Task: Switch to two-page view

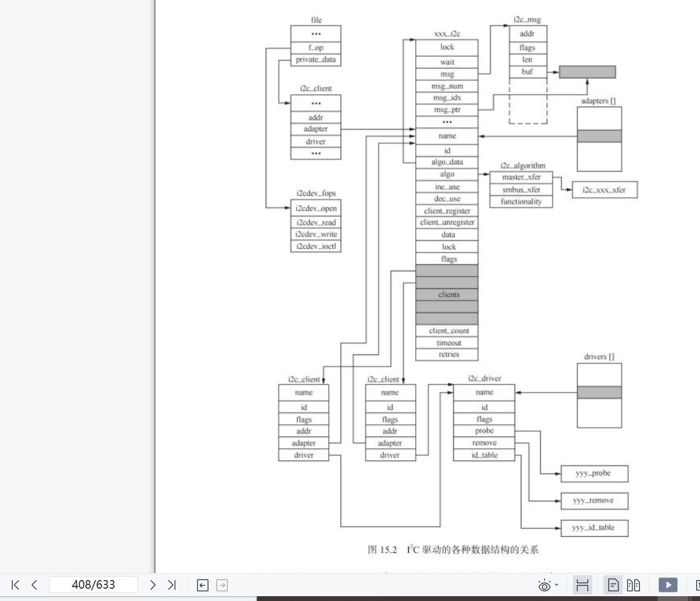Action: 633,585
